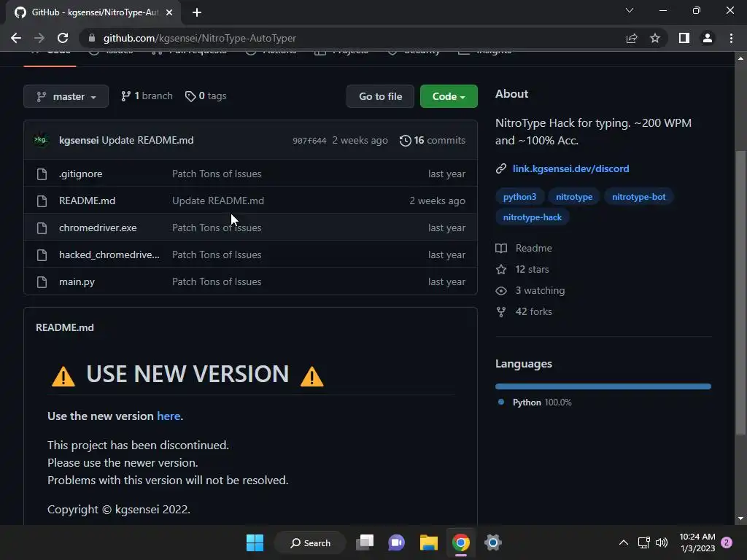This screenshot has height=560, width=747.
Task: Click the README.md heading of readme panel
Action: click(x=65, y=327)
